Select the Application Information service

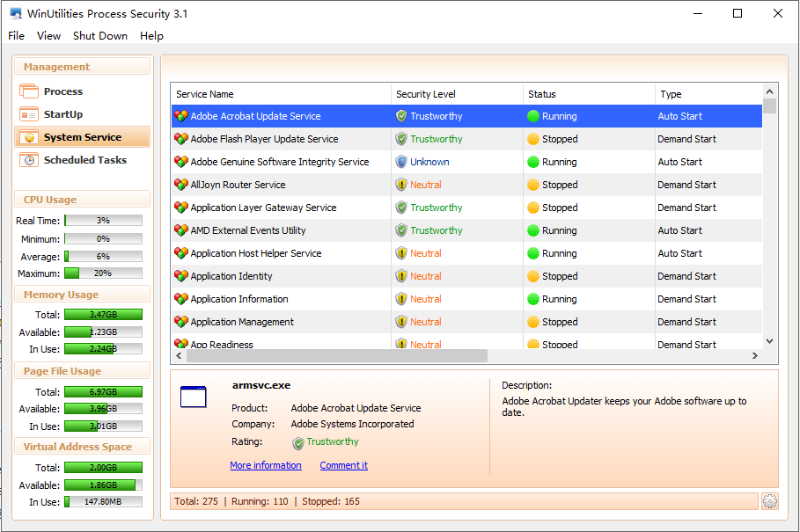point(466,299)
